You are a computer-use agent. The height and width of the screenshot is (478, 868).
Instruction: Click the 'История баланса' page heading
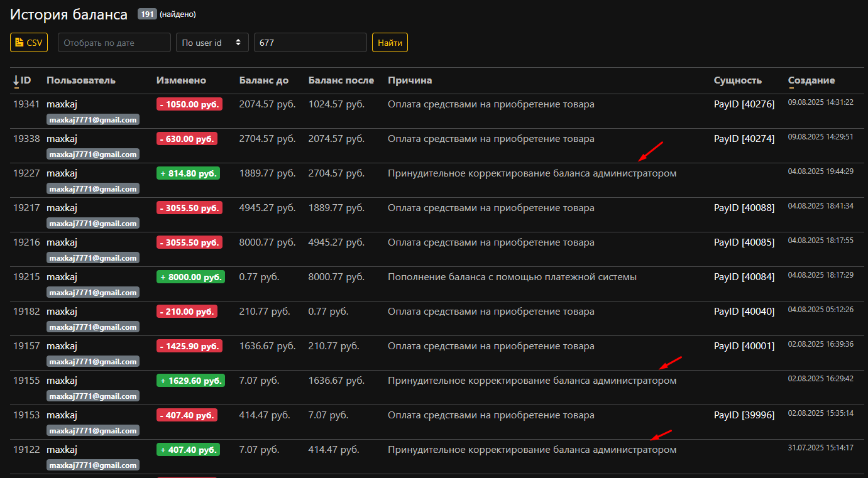69,14
